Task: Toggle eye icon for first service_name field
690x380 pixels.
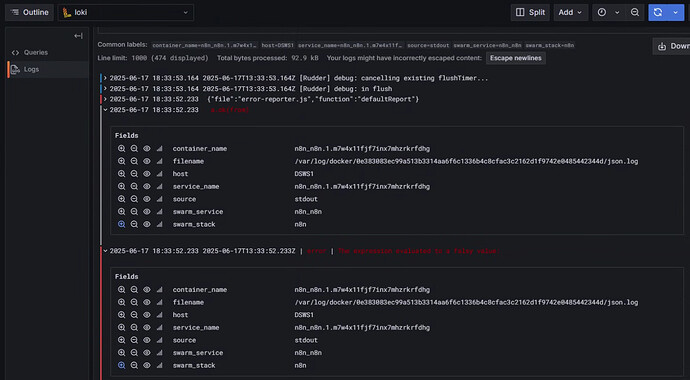Action: pyautogui.click(x=147, y=186)
